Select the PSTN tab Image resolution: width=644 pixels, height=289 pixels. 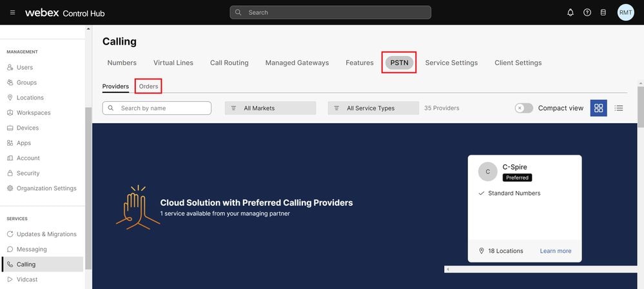[399, 63]
